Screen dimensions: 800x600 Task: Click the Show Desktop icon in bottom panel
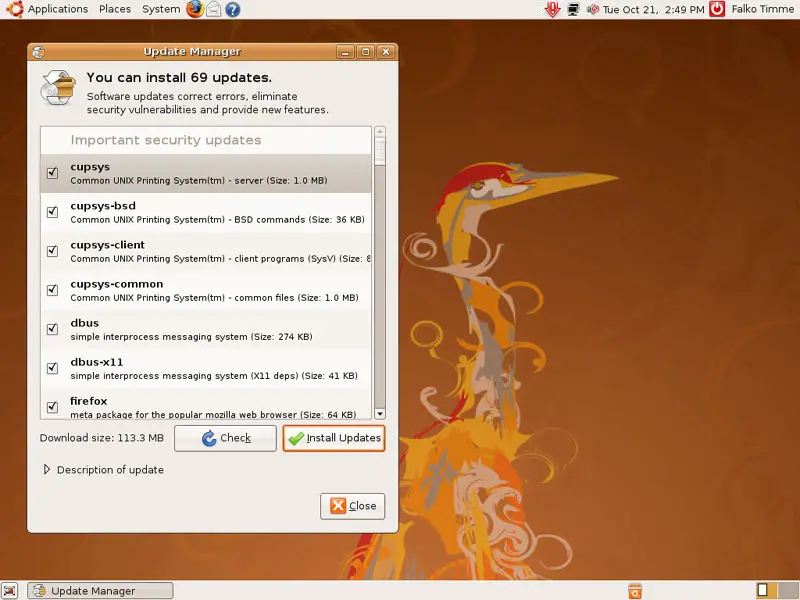pyautogui.click(x=10, y=590)
